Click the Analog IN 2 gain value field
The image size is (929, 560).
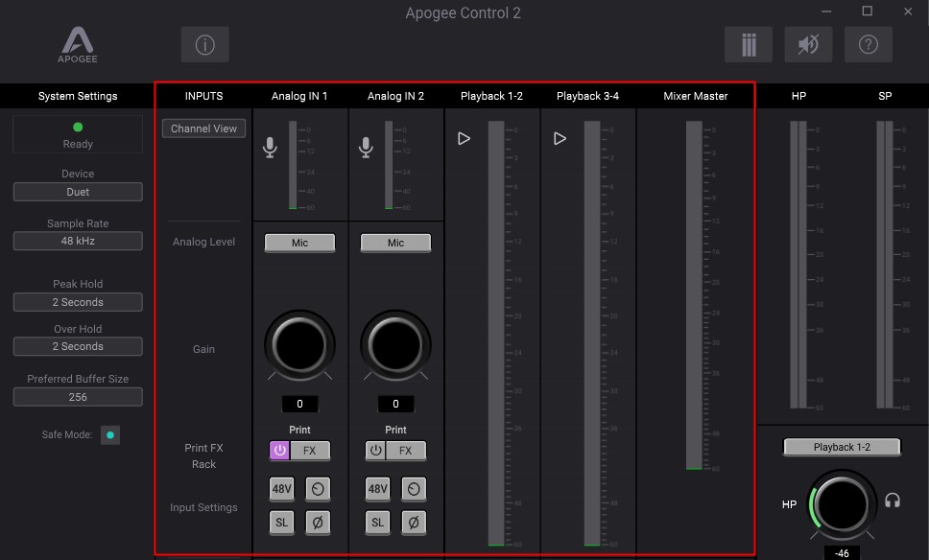click(395, 404)
